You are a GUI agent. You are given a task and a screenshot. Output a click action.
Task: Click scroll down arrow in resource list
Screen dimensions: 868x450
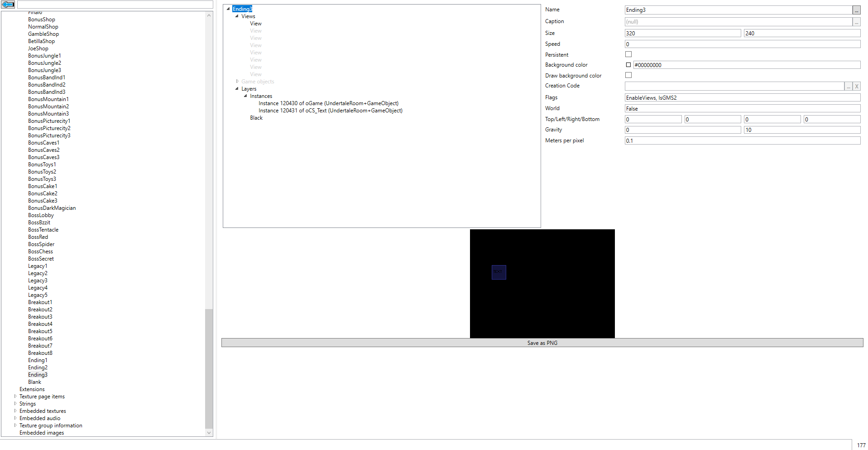[209, 433]
